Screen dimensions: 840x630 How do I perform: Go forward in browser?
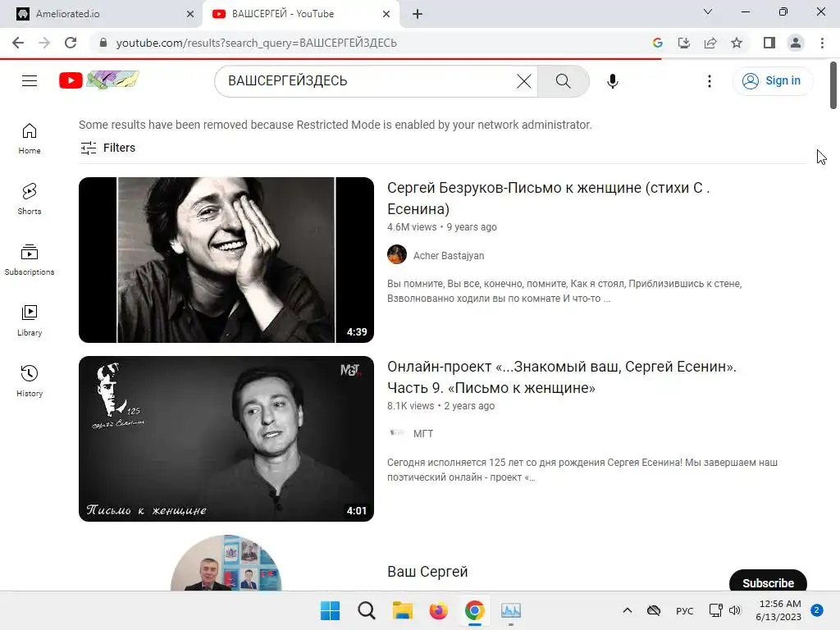(44, 43)
